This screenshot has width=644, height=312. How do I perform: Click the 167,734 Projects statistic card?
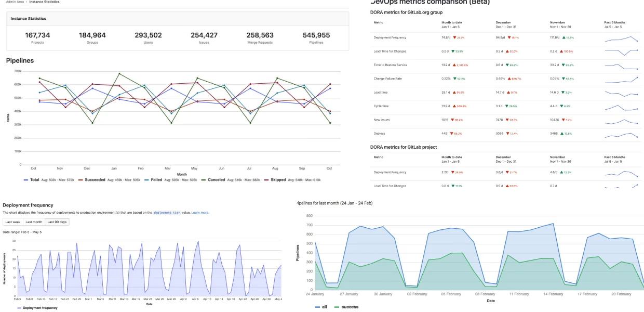click(38, 37)
